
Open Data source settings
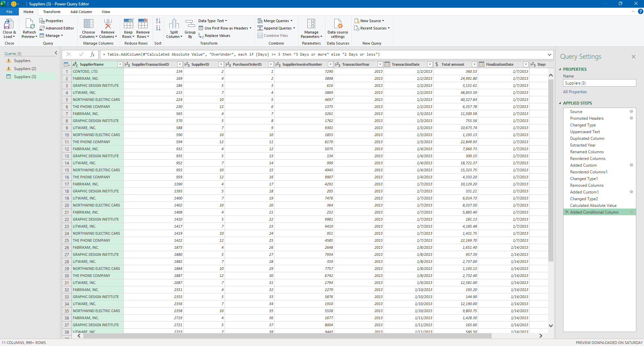[x=338, y=28]
